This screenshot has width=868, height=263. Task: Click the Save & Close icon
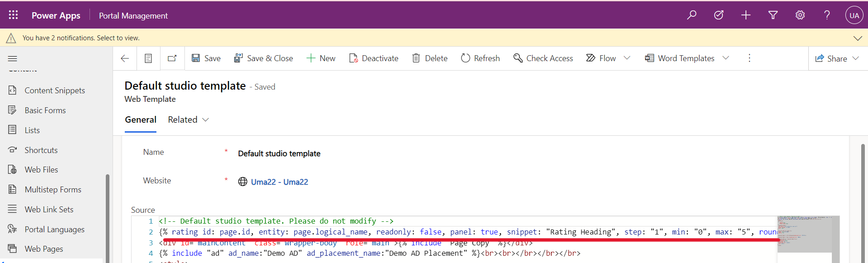238,58
